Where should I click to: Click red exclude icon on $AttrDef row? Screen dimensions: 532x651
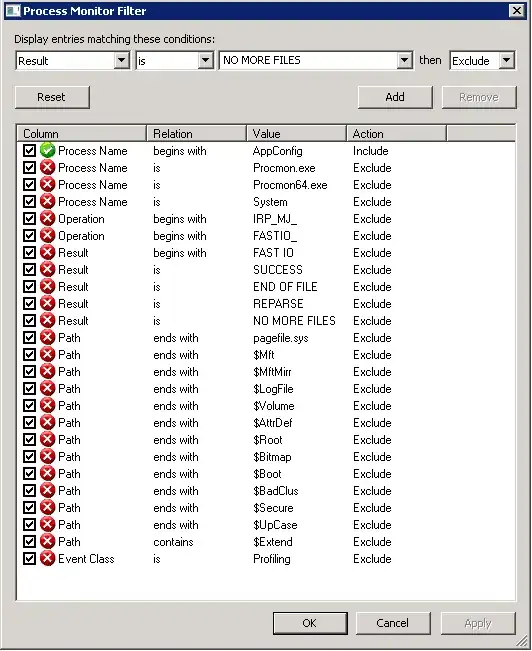pos(48,423)
